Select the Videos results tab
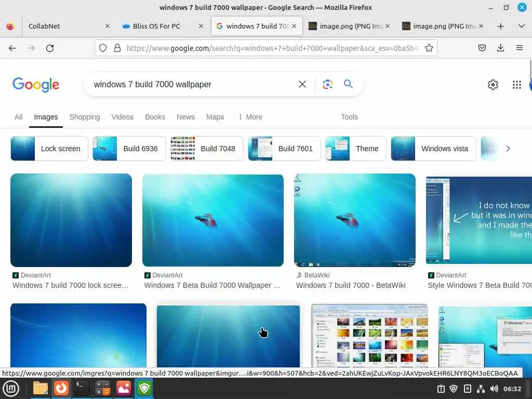Image resolution: width=532 pixels, height=399 pixels. coord(123,117)
